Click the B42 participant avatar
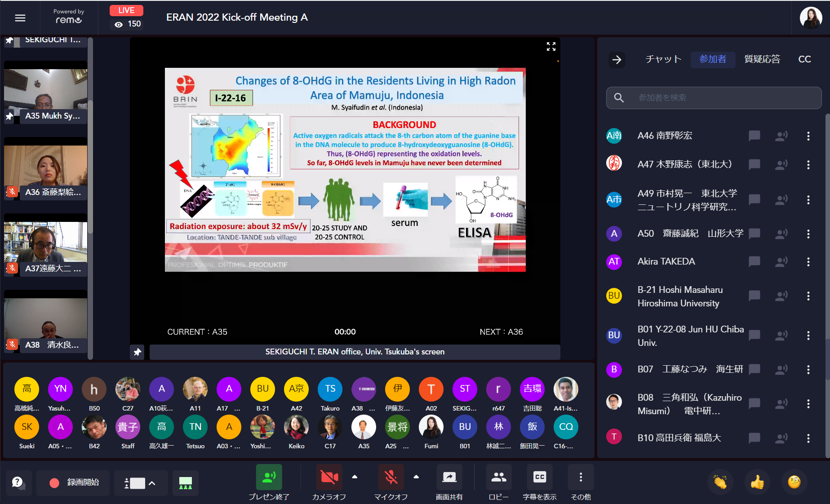This screenshot has width=830, height=504. 94,427
